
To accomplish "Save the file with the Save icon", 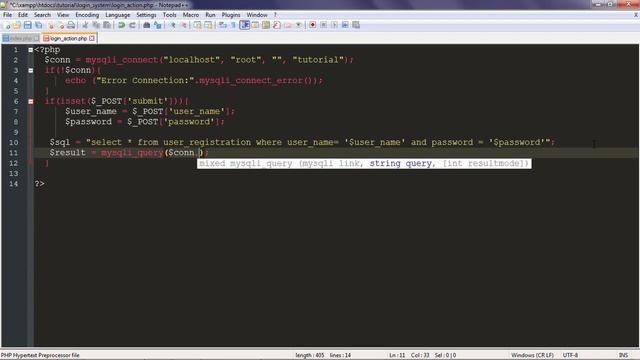I will click(x=27, y=25).
